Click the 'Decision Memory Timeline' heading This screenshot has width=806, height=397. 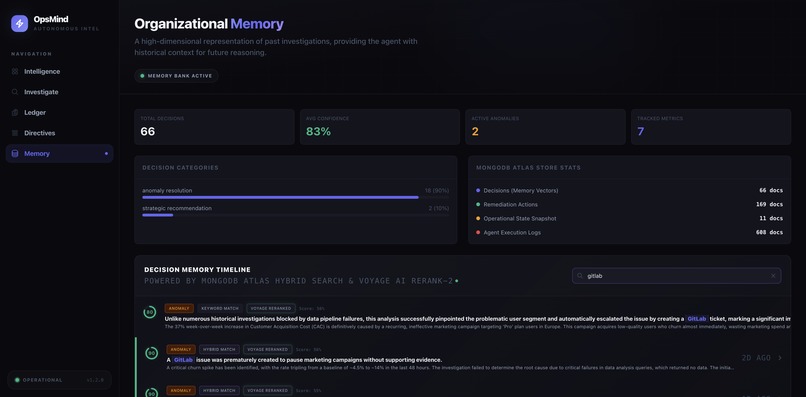click(197, 269)
